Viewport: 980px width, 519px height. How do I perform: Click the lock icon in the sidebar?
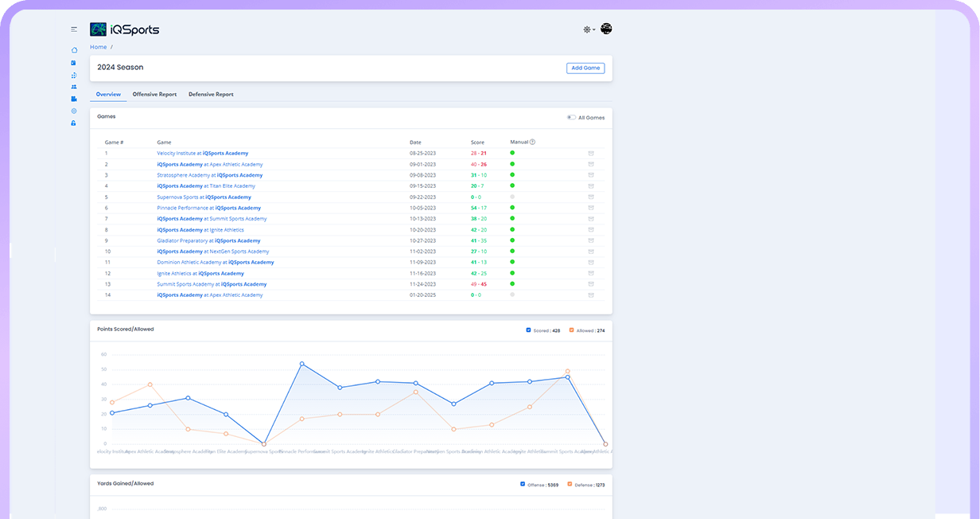pyautogui.click(x=74, y=123)
